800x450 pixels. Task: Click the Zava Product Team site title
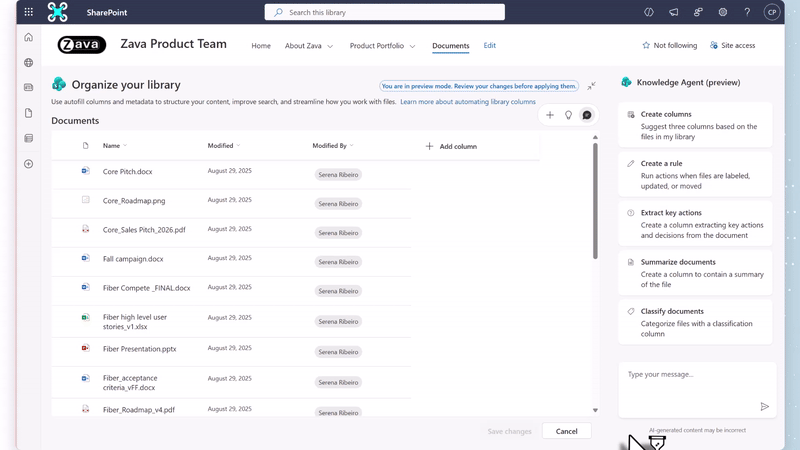pos(173,44)
